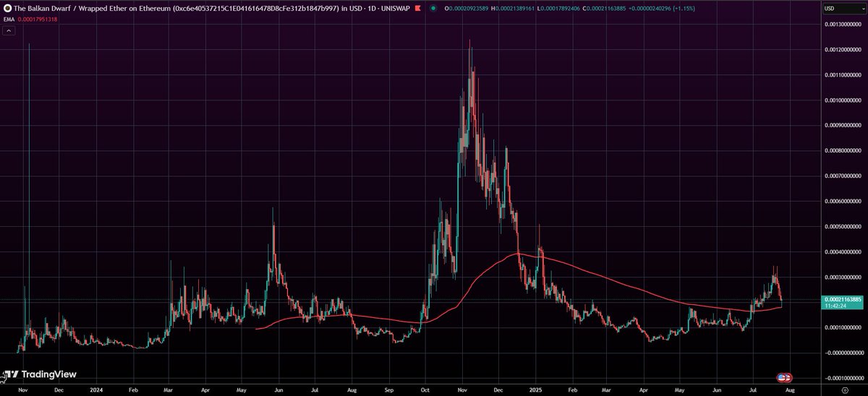This screenshot has height=396, width=868.
Task: Click the green market status dot
Action: tap(433, 8)
